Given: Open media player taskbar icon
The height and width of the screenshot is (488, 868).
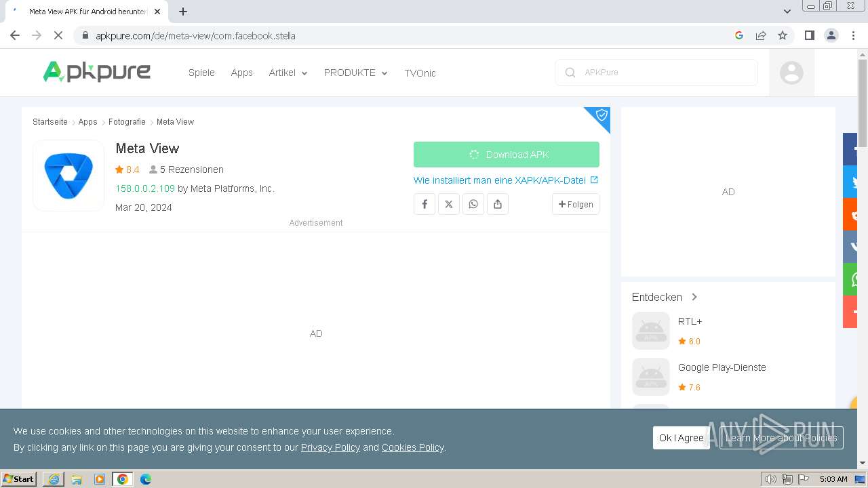Looking at the screenshot, I should click(x=100, y=479).
